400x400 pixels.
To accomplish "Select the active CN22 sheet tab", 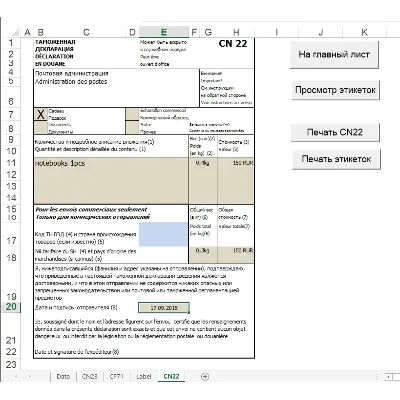I will tap(171, 376).
